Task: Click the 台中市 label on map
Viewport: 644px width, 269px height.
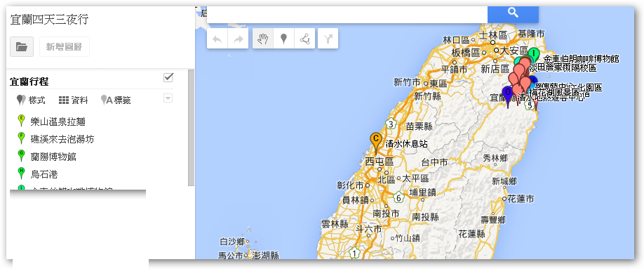Action: 434,162
